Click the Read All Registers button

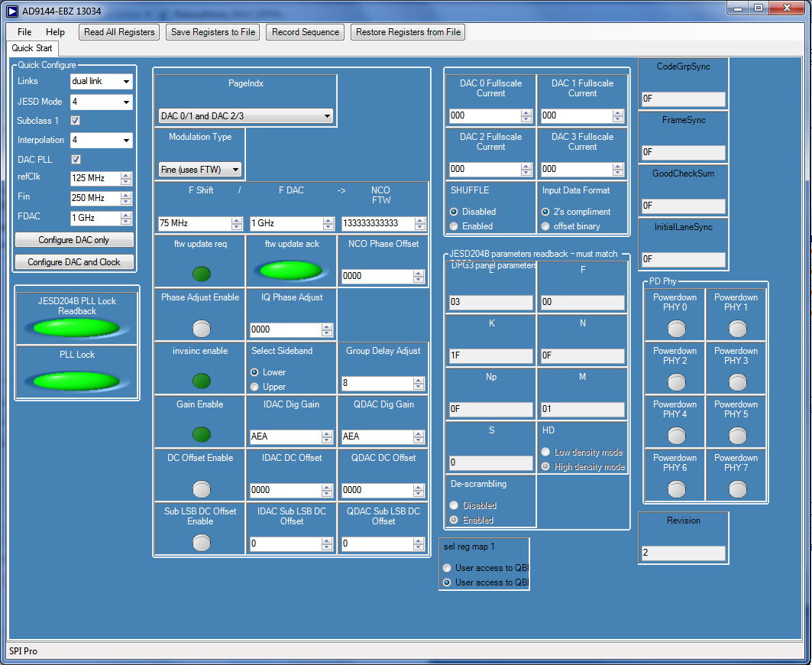point(120,32)
